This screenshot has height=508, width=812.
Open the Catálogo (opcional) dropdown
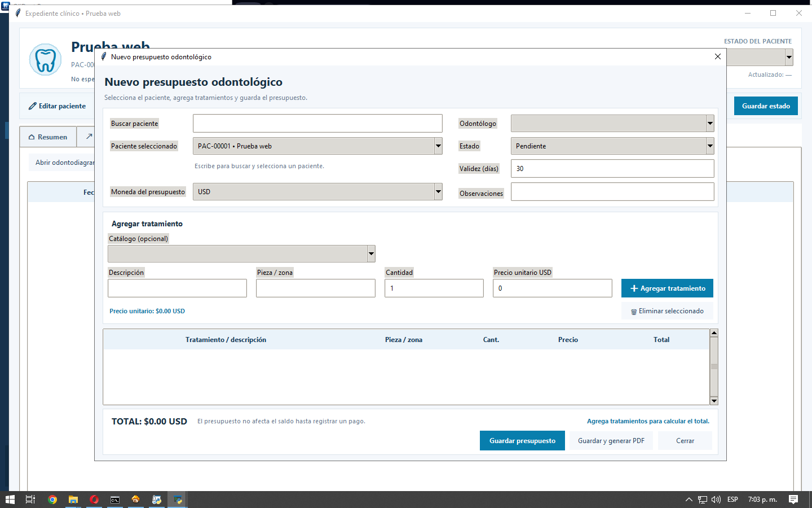371,253
